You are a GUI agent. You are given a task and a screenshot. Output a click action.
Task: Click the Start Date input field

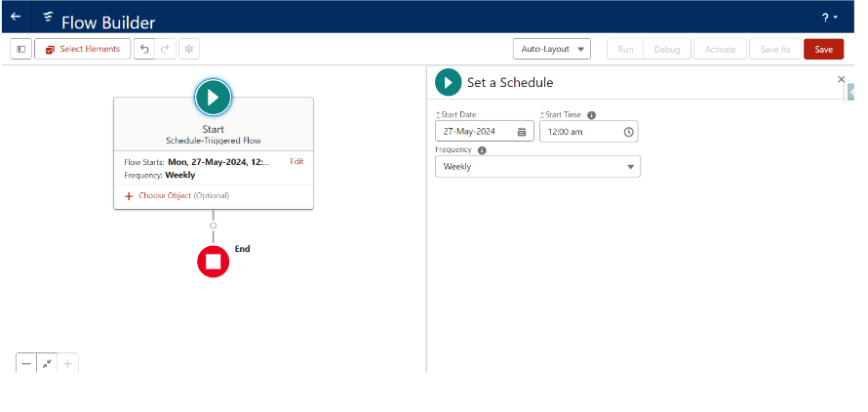[485, 132]
